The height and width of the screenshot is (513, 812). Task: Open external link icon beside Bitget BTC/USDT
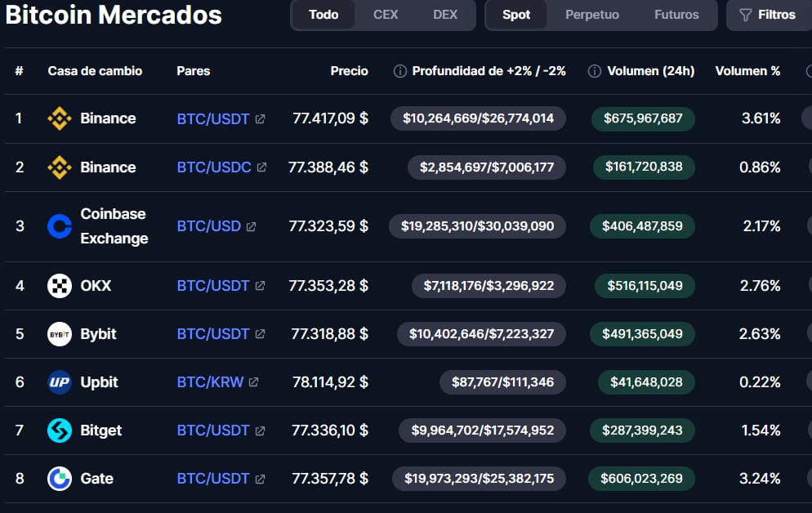point(260,430)
